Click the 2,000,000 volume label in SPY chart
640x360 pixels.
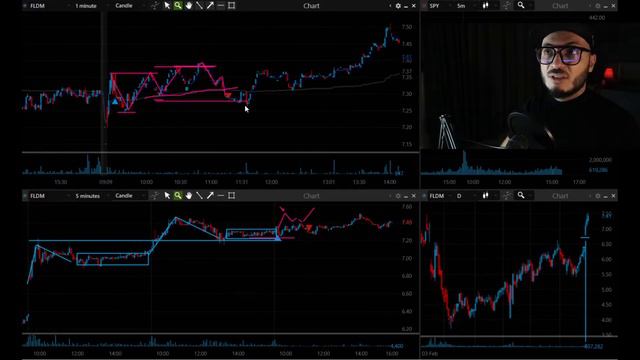600,160
